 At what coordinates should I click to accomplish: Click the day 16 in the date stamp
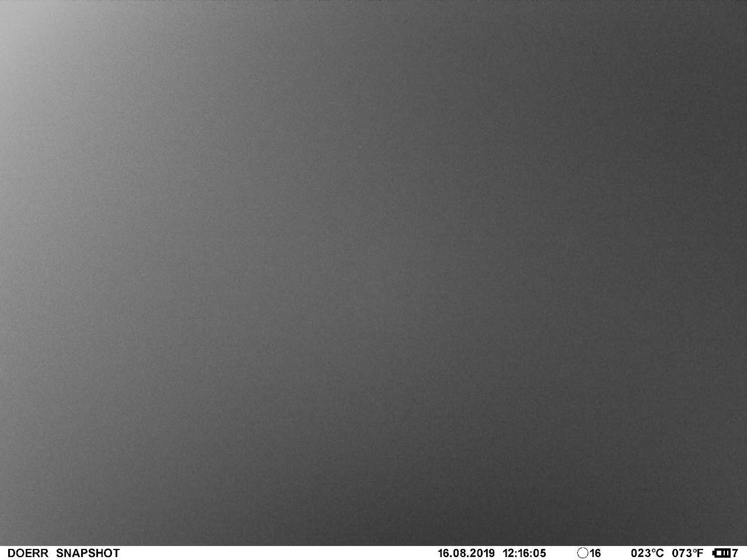point(444,553)
